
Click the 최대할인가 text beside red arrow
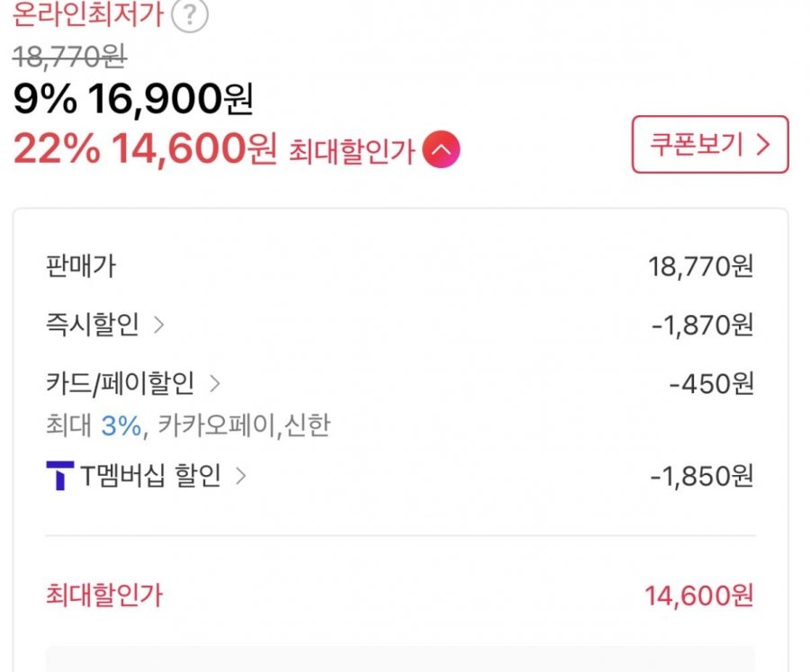tap(351, 152)
